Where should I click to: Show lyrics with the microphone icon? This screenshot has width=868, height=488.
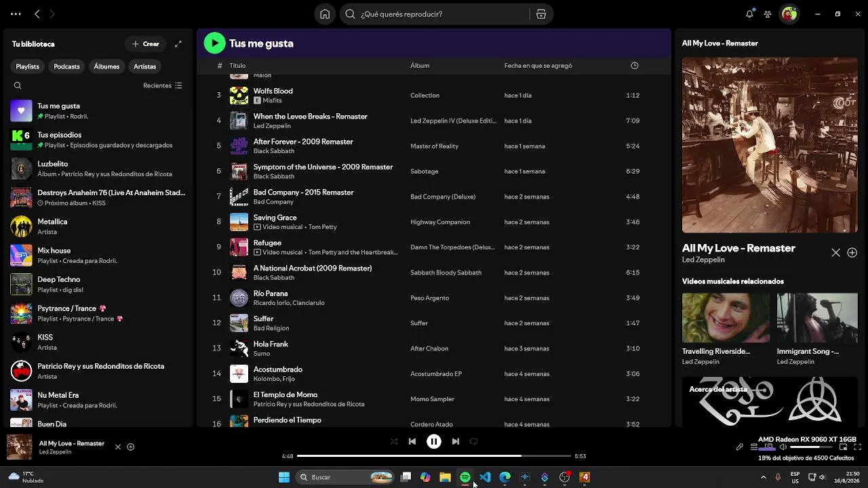click(740, 447)
